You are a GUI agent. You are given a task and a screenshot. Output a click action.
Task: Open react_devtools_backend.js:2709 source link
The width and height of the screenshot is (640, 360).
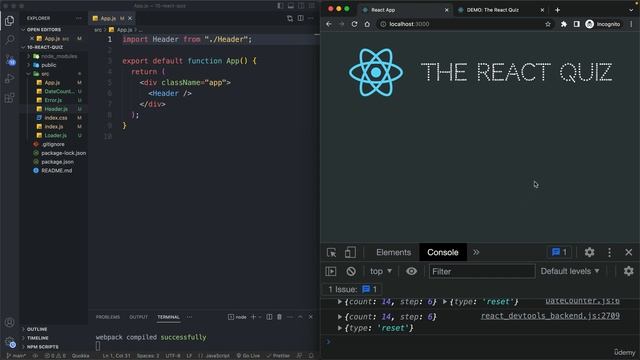click(550, 316)
